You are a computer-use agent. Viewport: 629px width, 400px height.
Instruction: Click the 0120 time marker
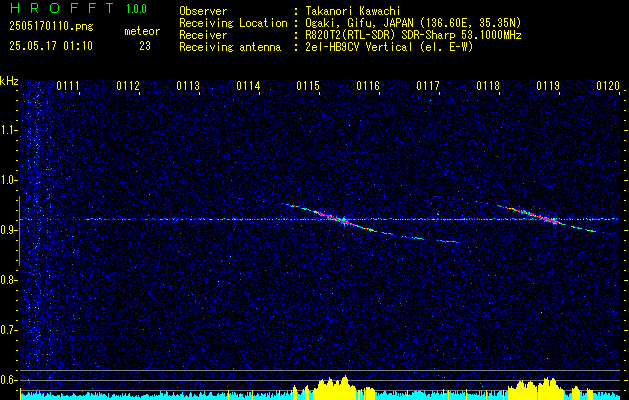click(608, 86)
